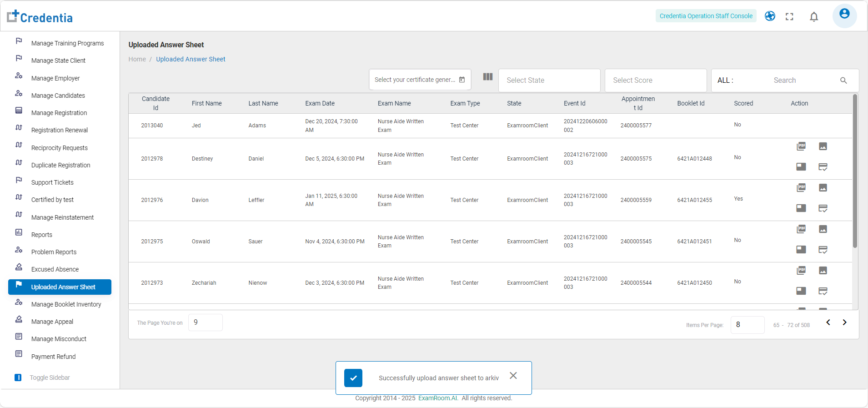Click the column view icon

(x=488, y=77)
